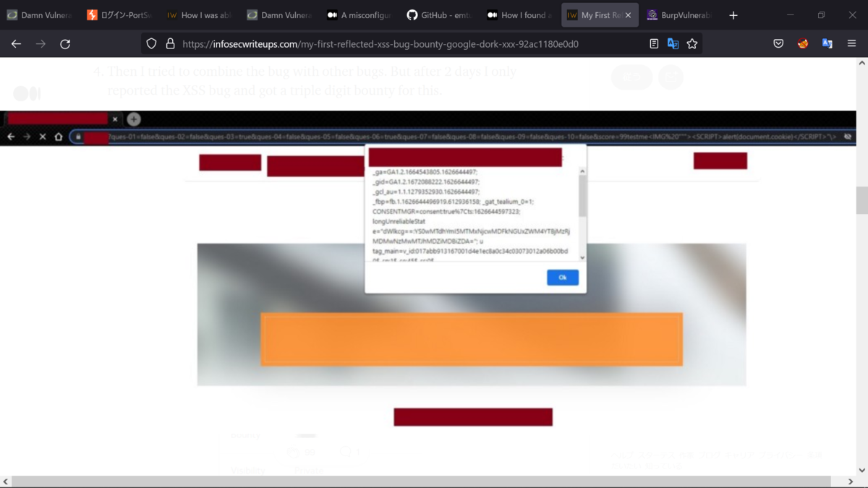868x488 pixels.
Task: Go back to the previous page
Action: tap(16, 43)
